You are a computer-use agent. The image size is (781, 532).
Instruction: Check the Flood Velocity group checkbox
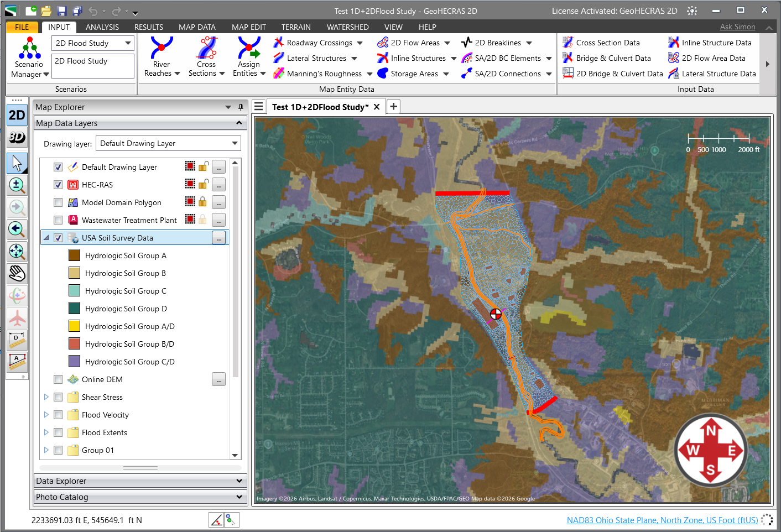(58, 415)
